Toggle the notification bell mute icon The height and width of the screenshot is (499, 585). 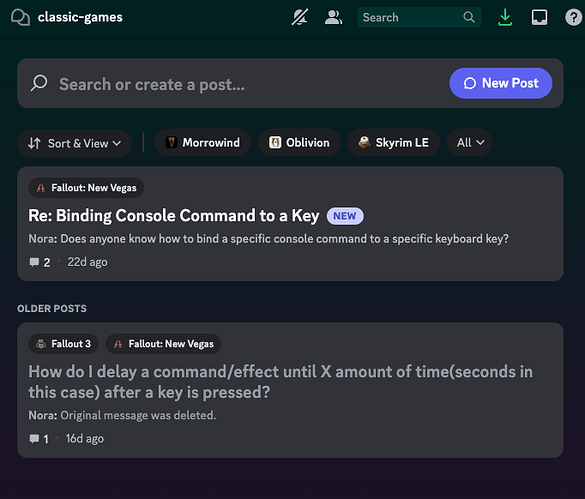pyautogui.click(x=300, y=17)
